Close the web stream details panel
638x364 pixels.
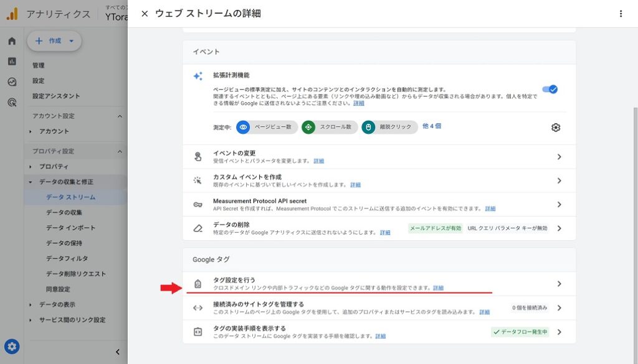click(145, 14)
